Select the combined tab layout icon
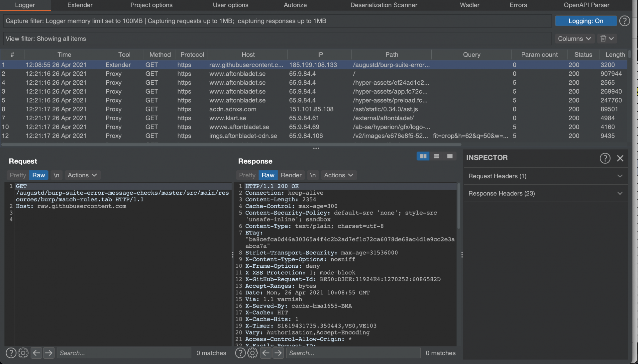Viewport: 638px width, 364px height. click(450, 156)
